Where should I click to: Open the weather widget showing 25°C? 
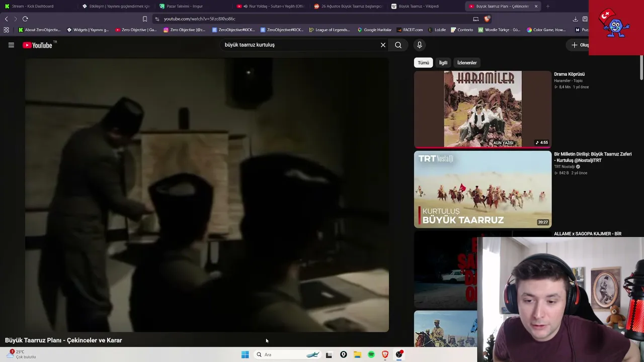pos(21,354)
